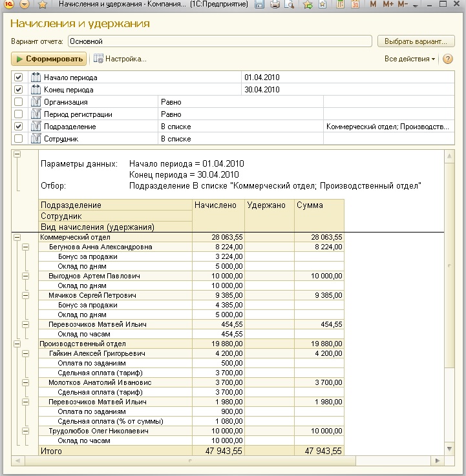Click the Выбрать вариант button
Viewport: 466px width, 476px height.
click(416, 41)
